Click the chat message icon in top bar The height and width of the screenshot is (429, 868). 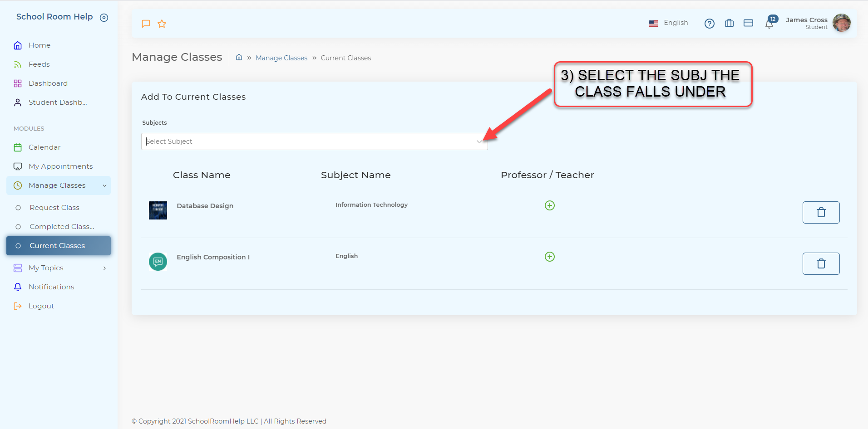pyautogui.click(x=146, y=24)
